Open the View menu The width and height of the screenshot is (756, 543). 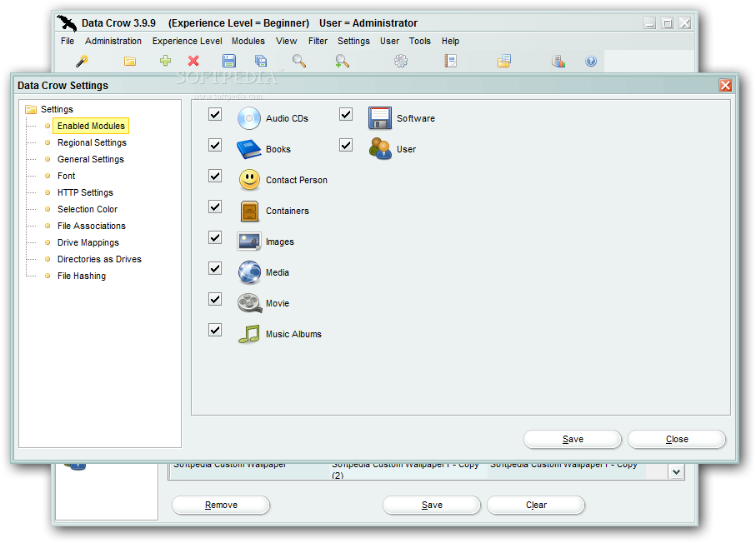[287, 41]
